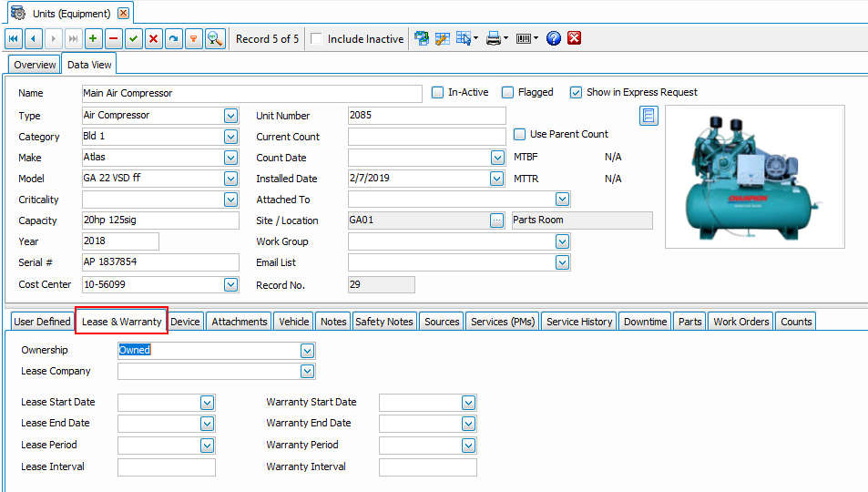Click the barcode icon
The image size is (868, 492).
tap(523, 38)
